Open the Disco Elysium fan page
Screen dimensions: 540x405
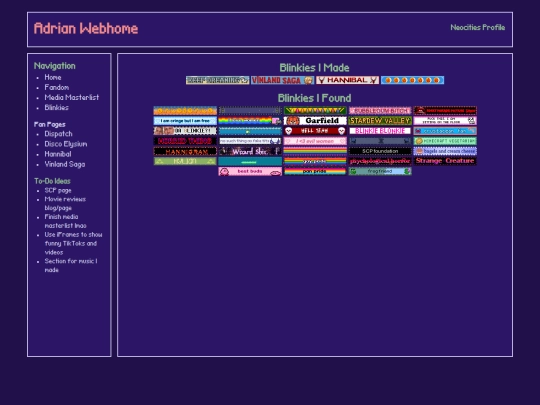[x=66, y=144]
